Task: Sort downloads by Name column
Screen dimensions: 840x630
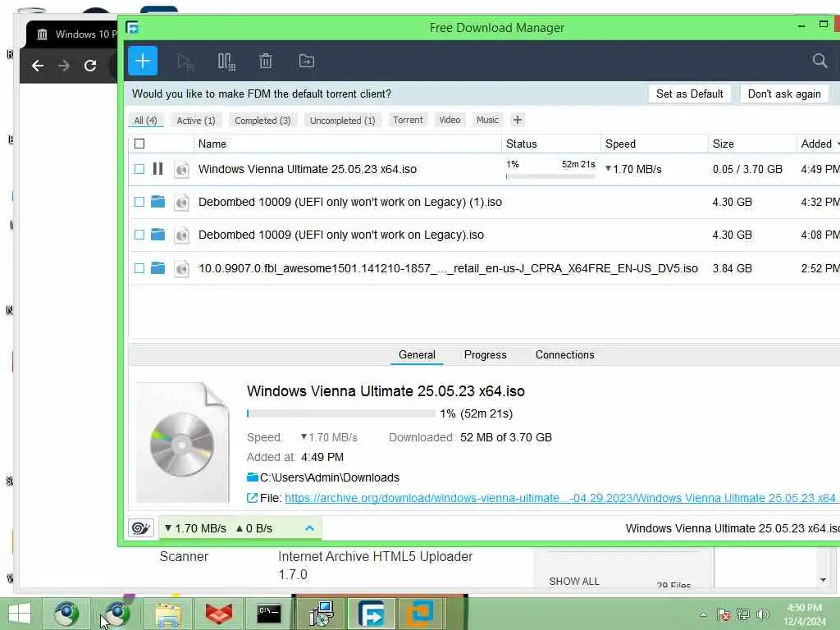Action: click(x=347, y=144)
